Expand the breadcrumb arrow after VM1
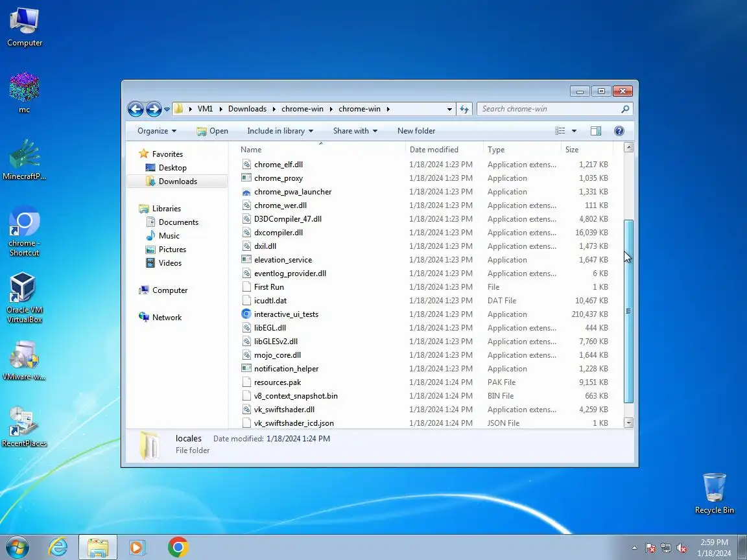Viewport: 747px width, 560px height. (x=220, y=109)
